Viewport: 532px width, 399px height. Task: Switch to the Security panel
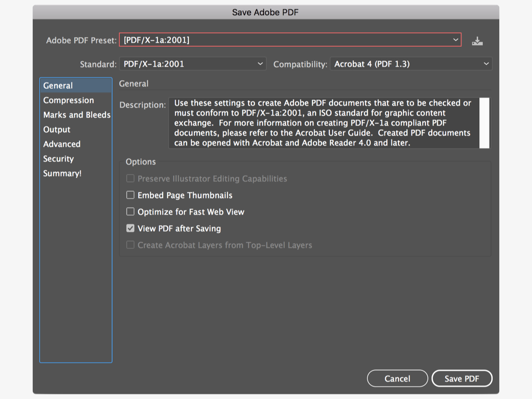click(58, 159)
